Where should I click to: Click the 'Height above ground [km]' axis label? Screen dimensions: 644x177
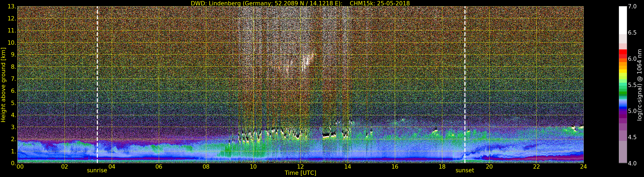click(3, 85)
